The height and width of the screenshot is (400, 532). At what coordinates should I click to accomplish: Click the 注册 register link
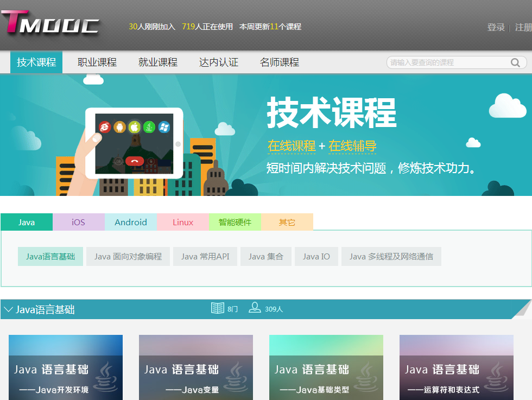[x=523, y=27]
